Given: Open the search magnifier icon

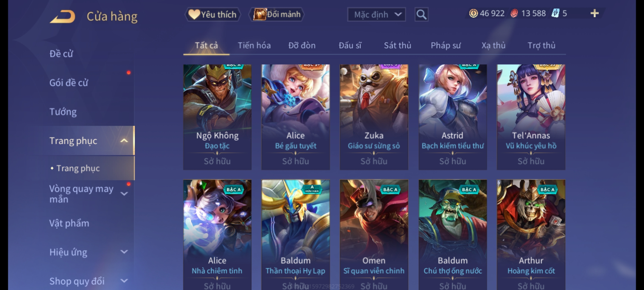Looking at the screenshot, I should 421,15.
